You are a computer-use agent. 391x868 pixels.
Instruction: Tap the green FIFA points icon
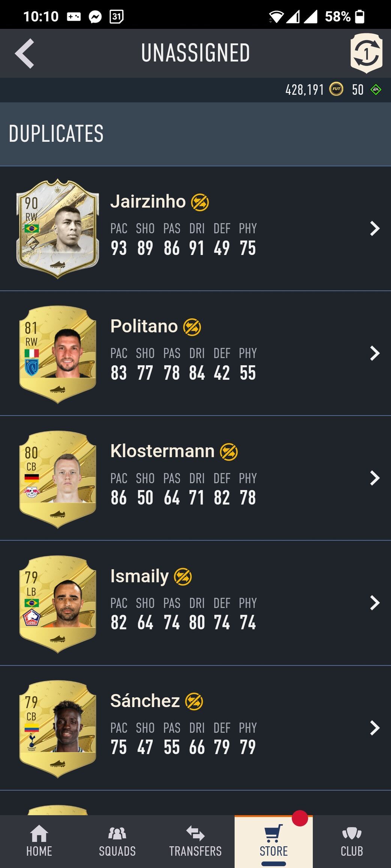click(x=376, y=90)
